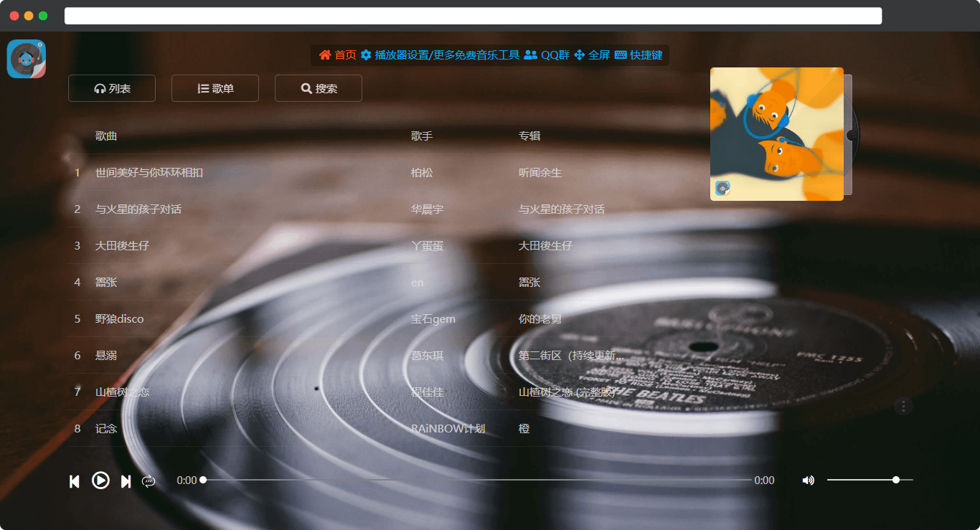Click artist RAiNBOW计划
Viewport: 980px width, 530px height.
(448, 429)
